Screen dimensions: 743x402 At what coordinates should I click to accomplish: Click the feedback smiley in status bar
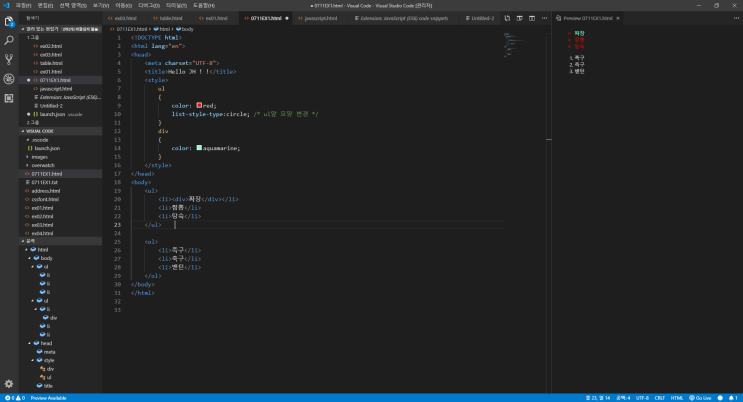[x=720, y=398]
